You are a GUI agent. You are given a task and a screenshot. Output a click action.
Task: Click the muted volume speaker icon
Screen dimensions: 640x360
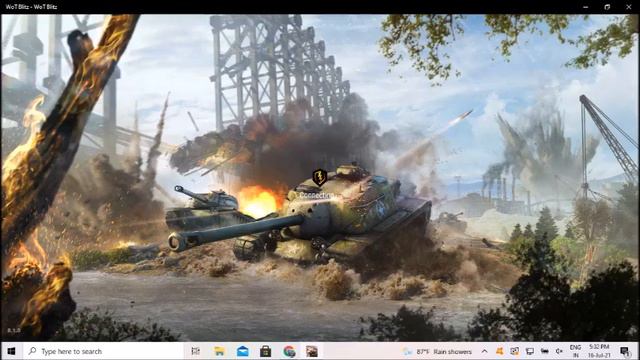(559, 351)
